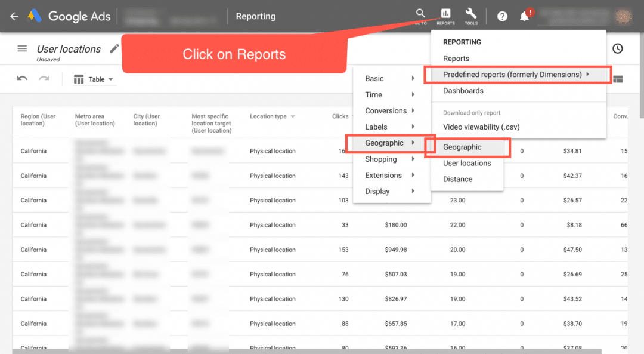The height and width of the screenshot is (354, 644).
Task: Expand the Time submenu
Action: click(x=374, y=95)
